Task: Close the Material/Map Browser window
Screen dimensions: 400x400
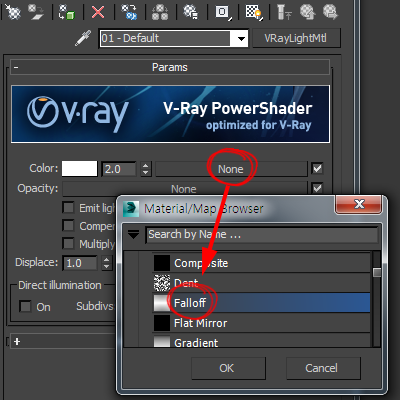Action: 359,204
